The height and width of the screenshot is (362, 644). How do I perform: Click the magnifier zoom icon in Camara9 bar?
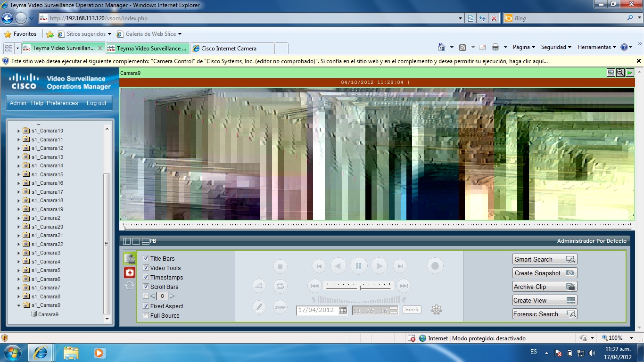[620, 73]
